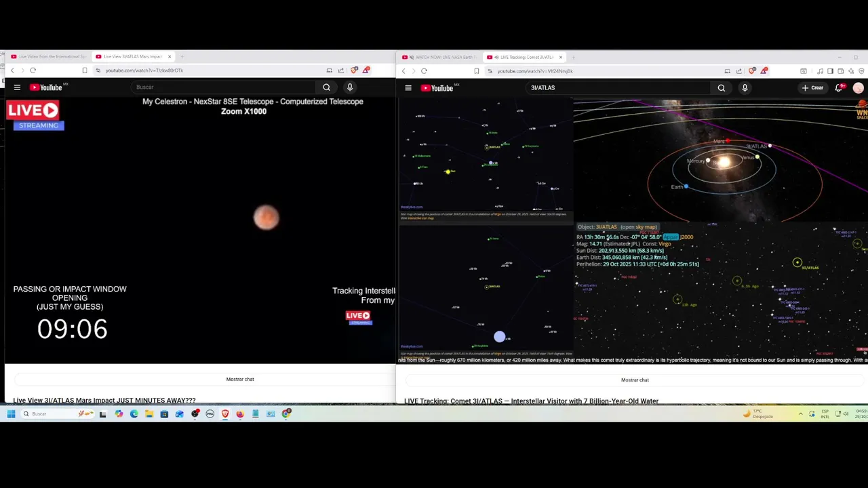Open Brave Rewards triangle icon in left window
The width and height of the screenshot is (868, 488).
tap(366, 70)
